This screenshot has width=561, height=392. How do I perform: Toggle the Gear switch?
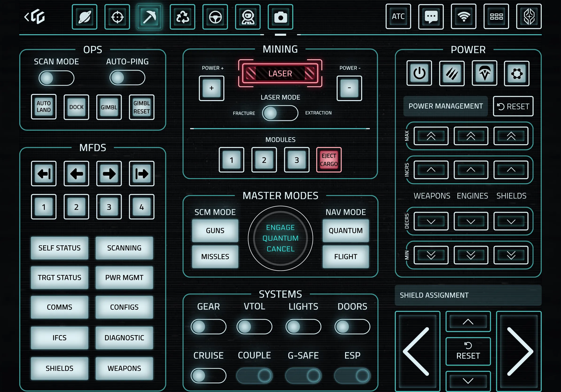tap(208, 326)
